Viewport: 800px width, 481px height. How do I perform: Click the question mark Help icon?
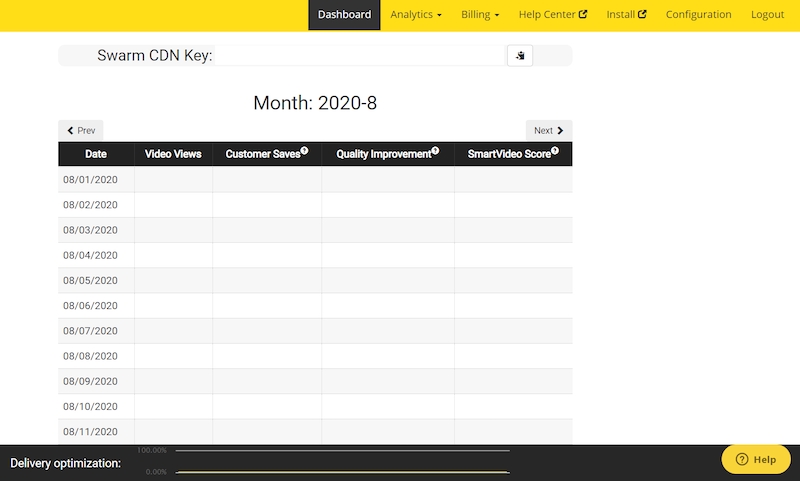click(741, 459)
